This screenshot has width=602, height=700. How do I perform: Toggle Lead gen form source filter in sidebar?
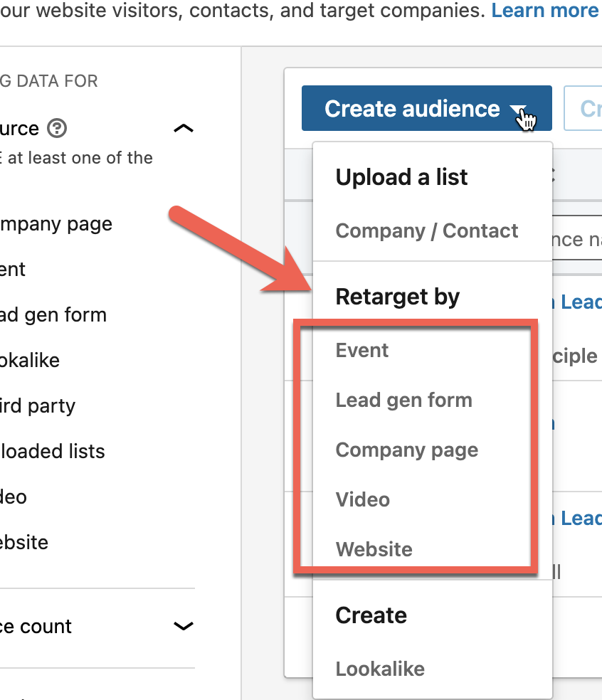coord(53,315)
